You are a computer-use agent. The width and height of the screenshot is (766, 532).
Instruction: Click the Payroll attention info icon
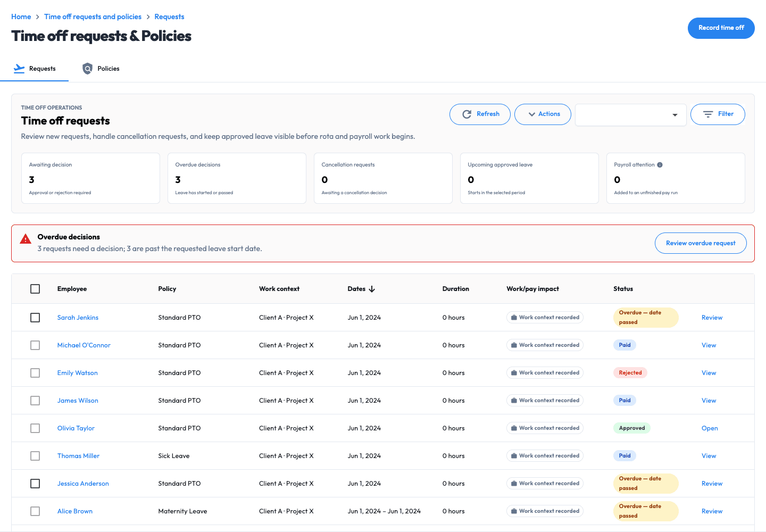[x=660, y=165]
